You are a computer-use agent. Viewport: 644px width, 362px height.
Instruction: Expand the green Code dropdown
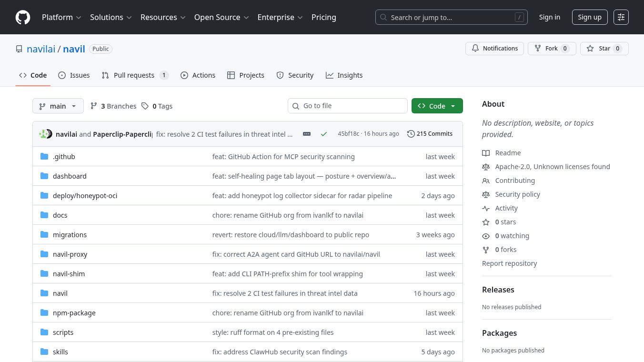pos(437,106)
